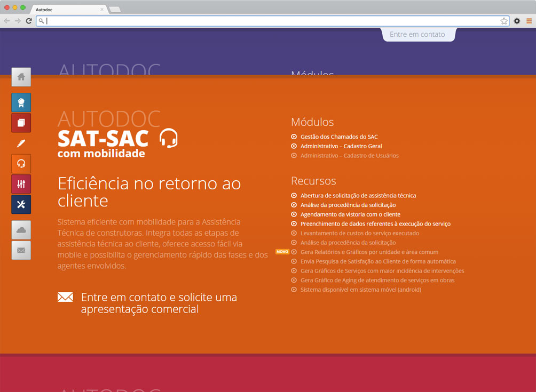This screenshot has height=392, width=536.
Task: Open a new browser tab
Action: click(115, 10)
